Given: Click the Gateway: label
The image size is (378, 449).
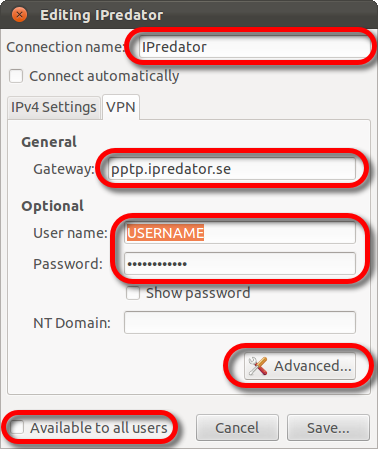Looking at the screenshot, I should click(64, 169).
